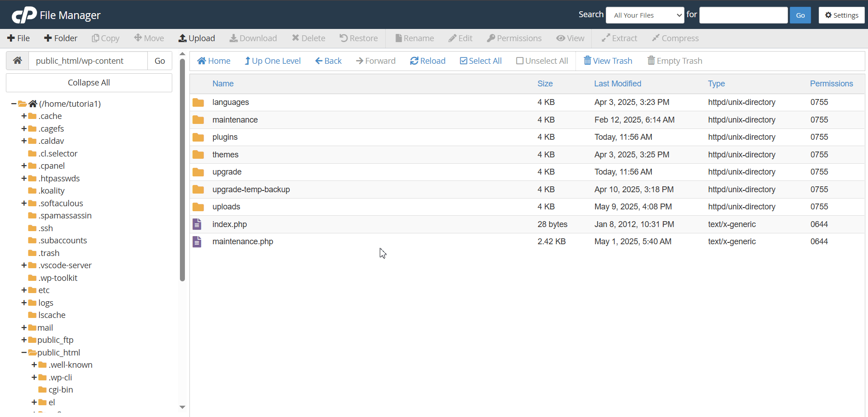Select the cgi-bin folder in the tree
Screen dimensions: 868x417
pyautogui.click(x=61, y=390)
